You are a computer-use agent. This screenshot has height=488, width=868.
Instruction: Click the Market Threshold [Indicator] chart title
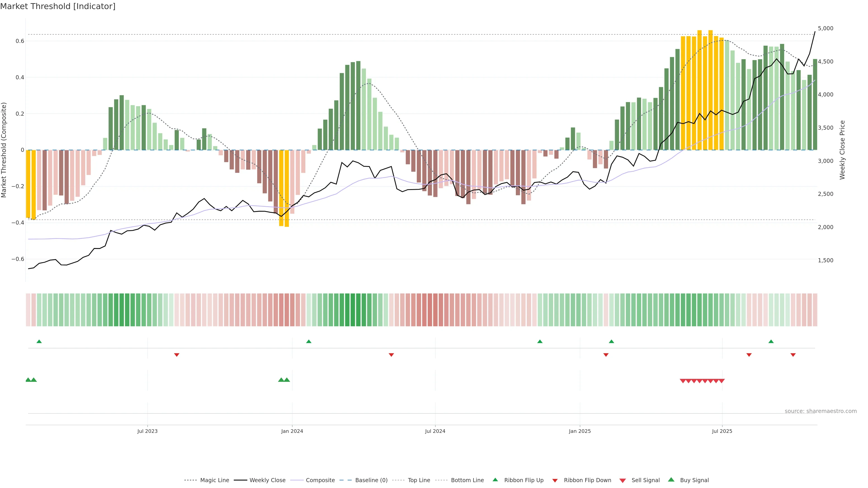58,6
